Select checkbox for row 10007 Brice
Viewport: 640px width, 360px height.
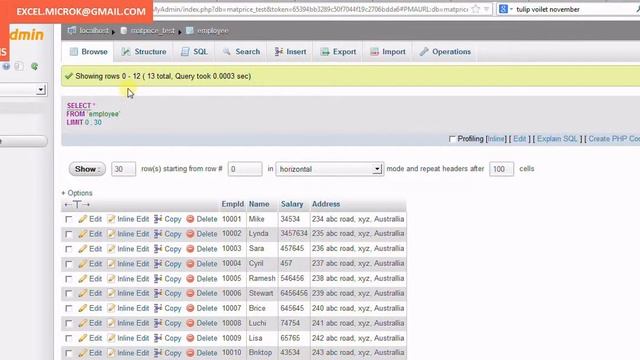click(x=69, y=309)
